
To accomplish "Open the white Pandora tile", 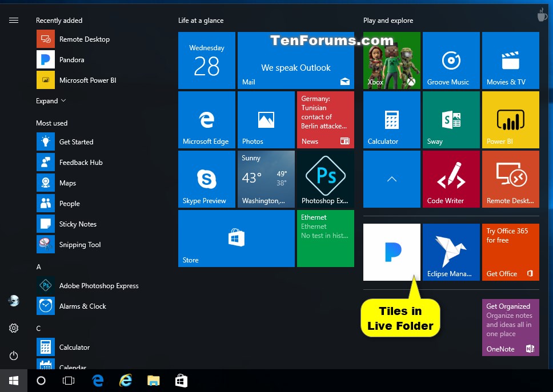I will point(392,252).
